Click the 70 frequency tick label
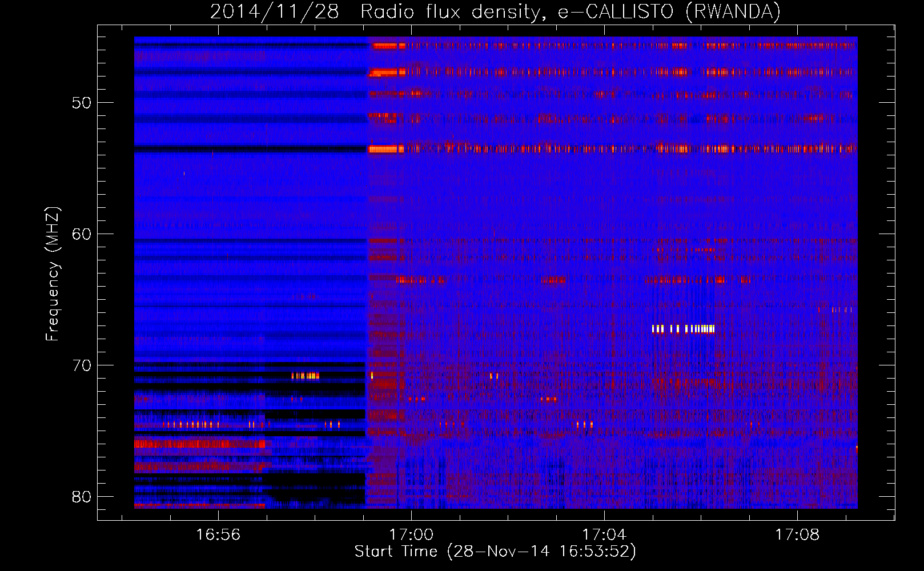This screenshot has width=924, height=571. tap(82, 365)
